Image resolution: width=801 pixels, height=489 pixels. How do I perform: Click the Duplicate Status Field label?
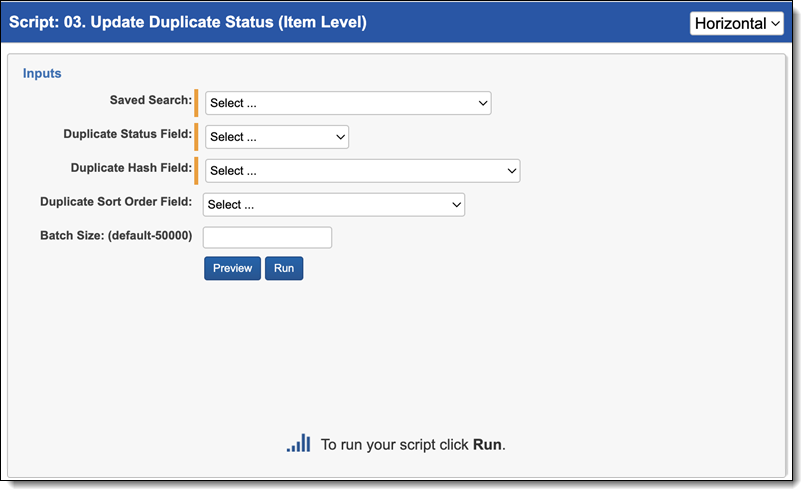[127, 134]
